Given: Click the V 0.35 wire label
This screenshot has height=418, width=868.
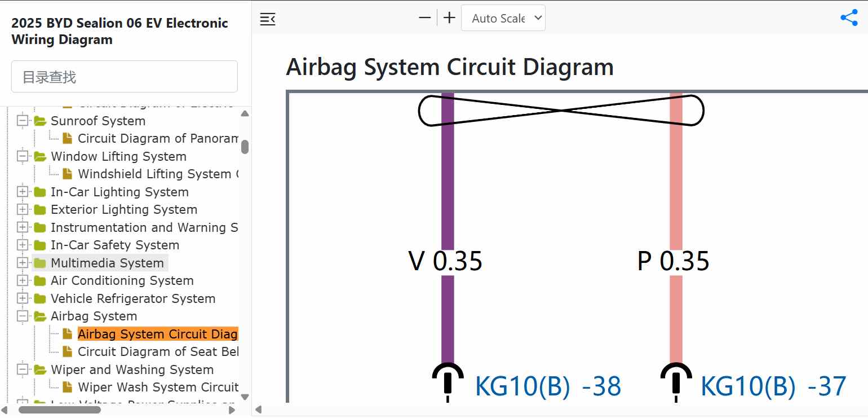Looking at the screenshot, I should click(445, 261).
